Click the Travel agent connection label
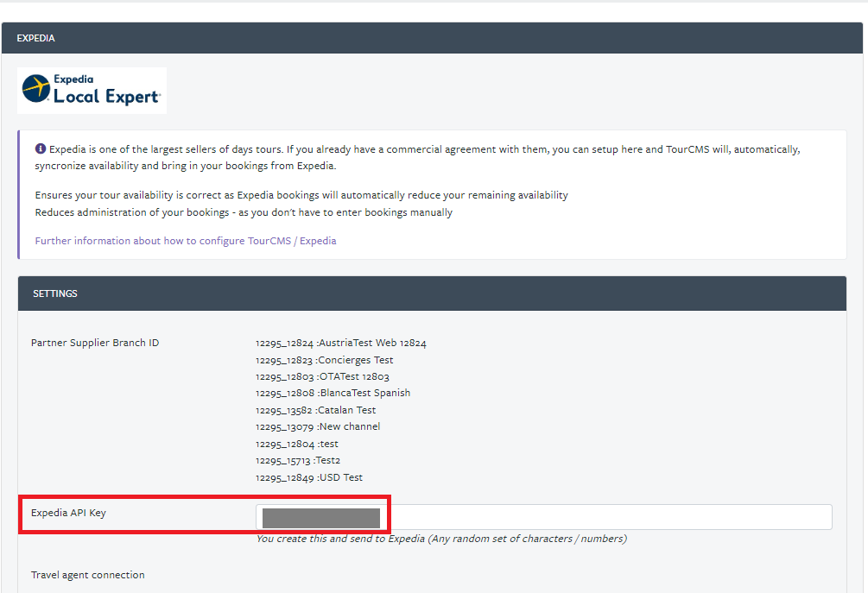 [87, 575]
